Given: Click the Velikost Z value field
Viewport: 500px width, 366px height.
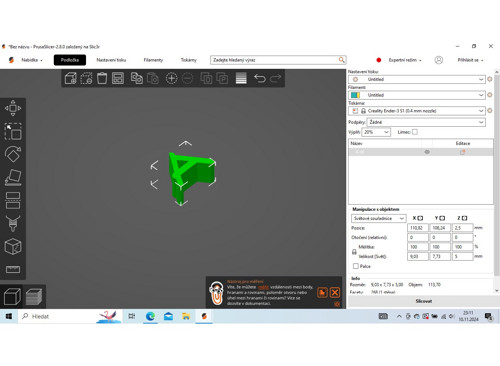Looking at the screenshot, I should pyautogui.click(x=463, y=256).
